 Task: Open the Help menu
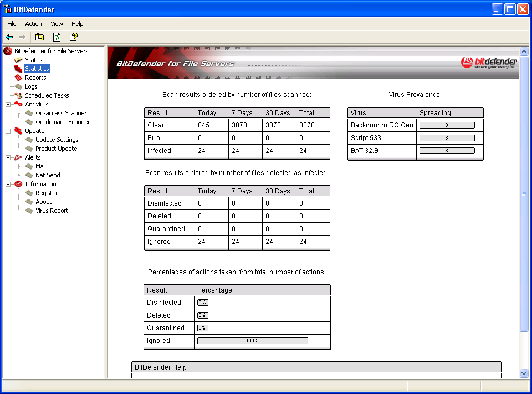tap(78, 24)
